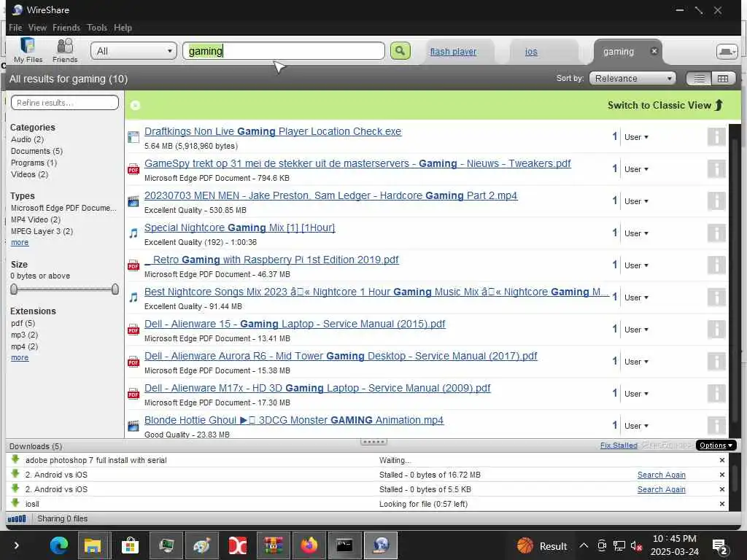Cancel the stalled 16.72 MB Android vs iOS download
The height and width of the screenshot is (560, 747).
click(721, 475)
